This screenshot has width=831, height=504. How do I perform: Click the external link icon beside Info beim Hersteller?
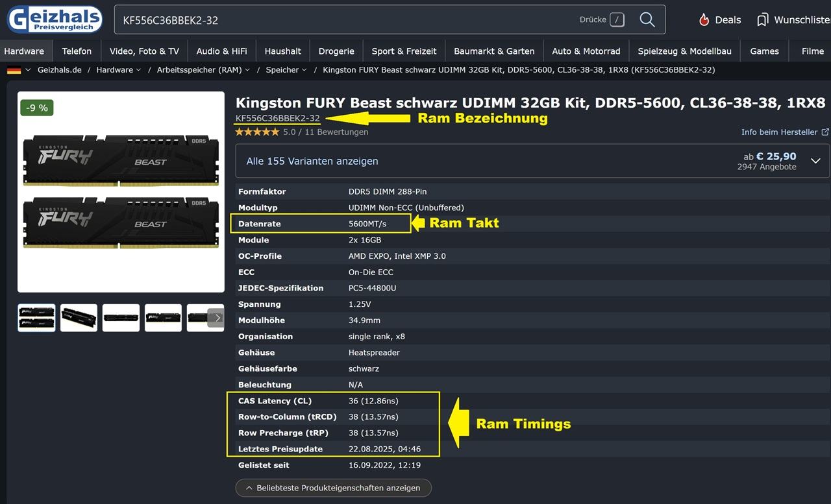click(825, 132)
